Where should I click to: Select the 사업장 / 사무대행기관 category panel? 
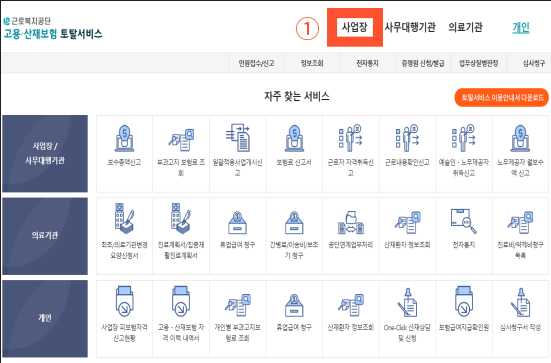tap(45, 154)
